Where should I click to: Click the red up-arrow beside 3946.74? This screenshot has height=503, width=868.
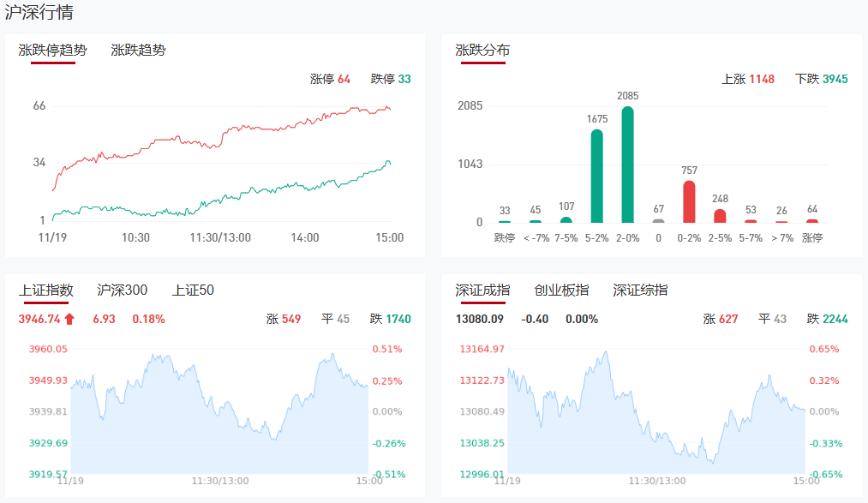pos(69,320)
